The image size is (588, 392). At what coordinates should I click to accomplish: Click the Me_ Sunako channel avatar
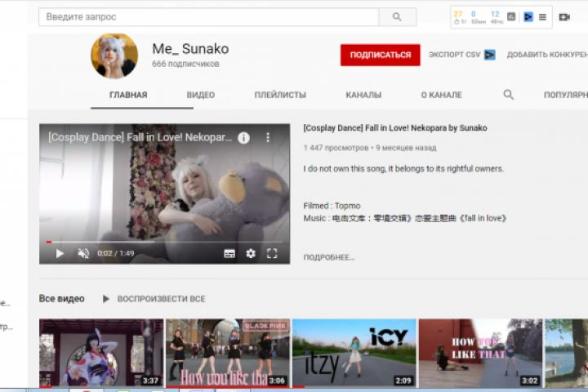tap(114, 56)
